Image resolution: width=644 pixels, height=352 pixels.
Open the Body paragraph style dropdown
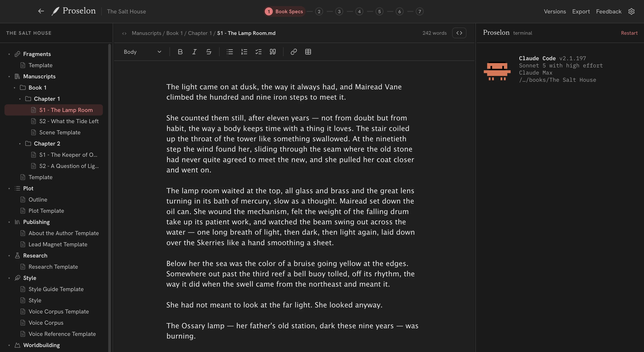(x=142, y=52)
